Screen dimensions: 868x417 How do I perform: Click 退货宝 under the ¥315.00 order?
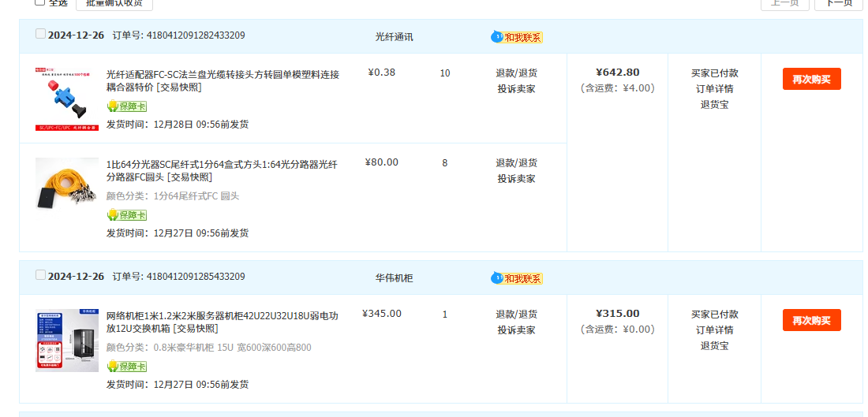[714, 345]
